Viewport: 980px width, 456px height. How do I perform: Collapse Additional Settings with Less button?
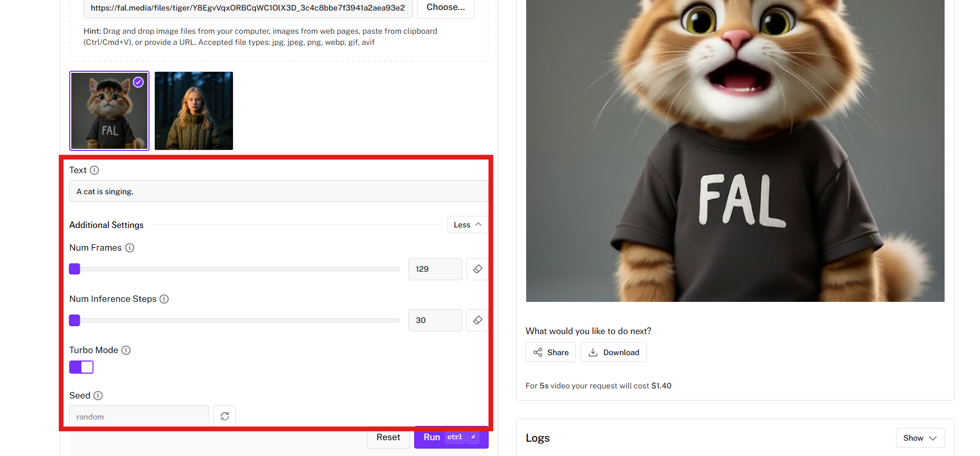point(468,225)
